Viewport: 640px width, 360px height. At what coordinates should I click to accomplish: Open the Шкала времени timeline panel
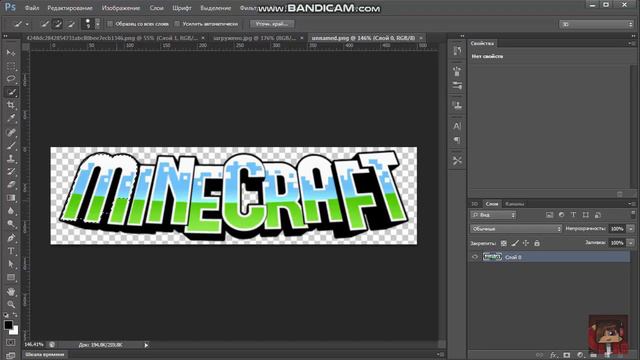[x=45, y=354]
